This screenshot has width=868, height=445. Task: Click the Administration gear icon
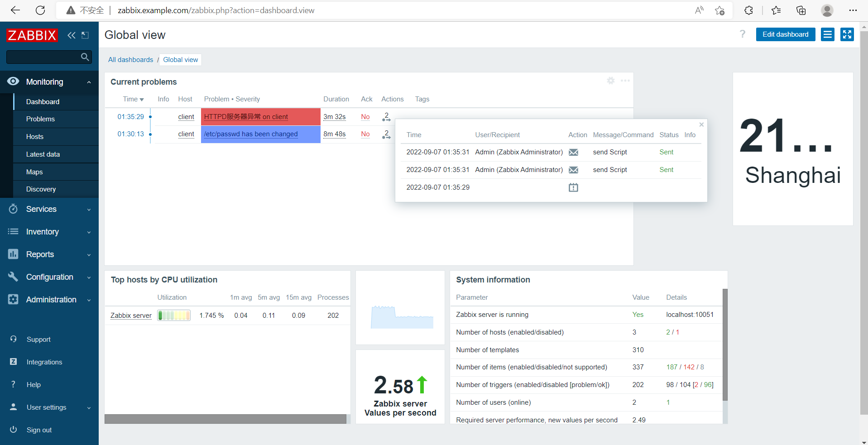coord(13,300)
